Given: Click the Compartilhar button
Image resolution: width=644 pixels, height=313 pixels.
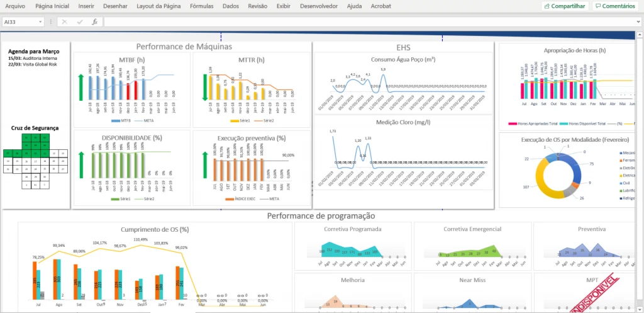Looking at the screenshot, I should [565, 6].
